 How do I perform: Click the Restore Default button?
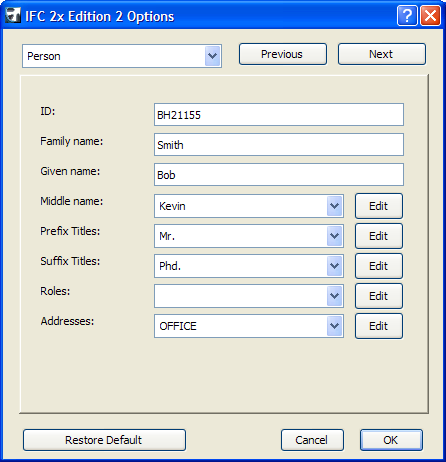pyautogui.click(x=104, y=440)
